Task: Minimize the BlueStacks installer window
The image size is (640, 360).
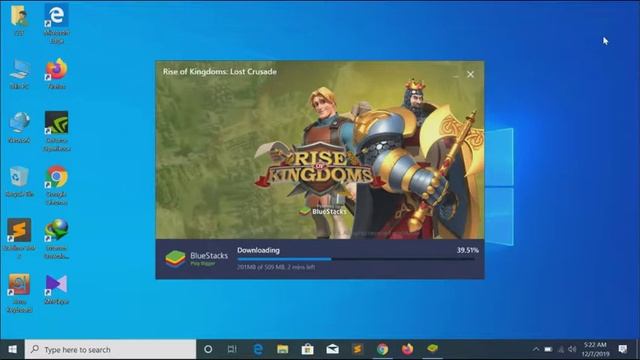Action: point(456,75)
